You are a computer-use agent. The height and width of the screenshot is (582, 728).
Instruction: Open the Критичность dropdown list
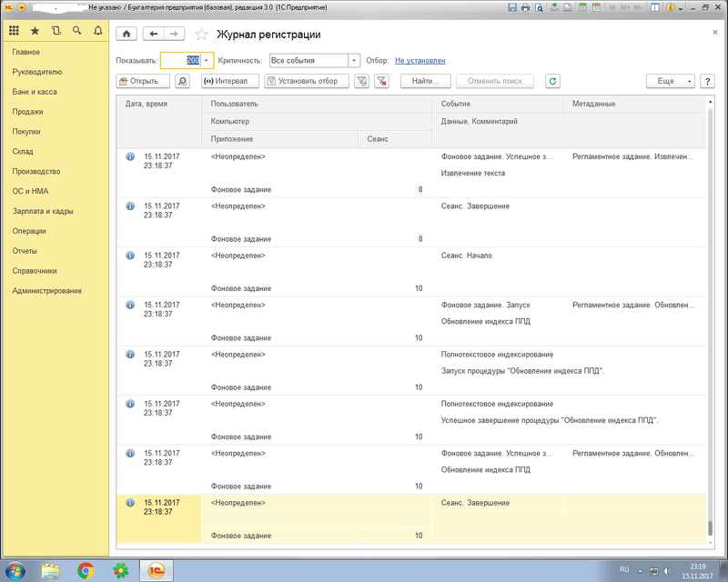(354, 61)
